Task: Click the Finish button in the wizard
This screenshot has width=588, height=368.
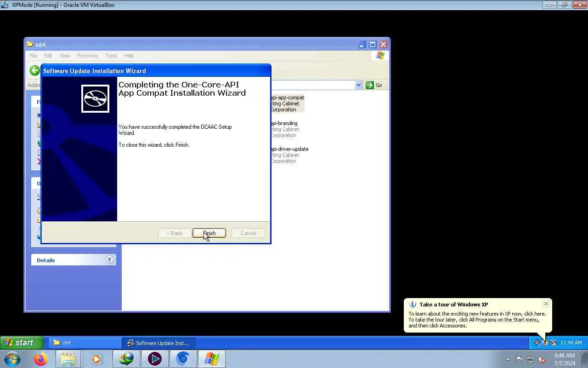Action: click(209, 233)
